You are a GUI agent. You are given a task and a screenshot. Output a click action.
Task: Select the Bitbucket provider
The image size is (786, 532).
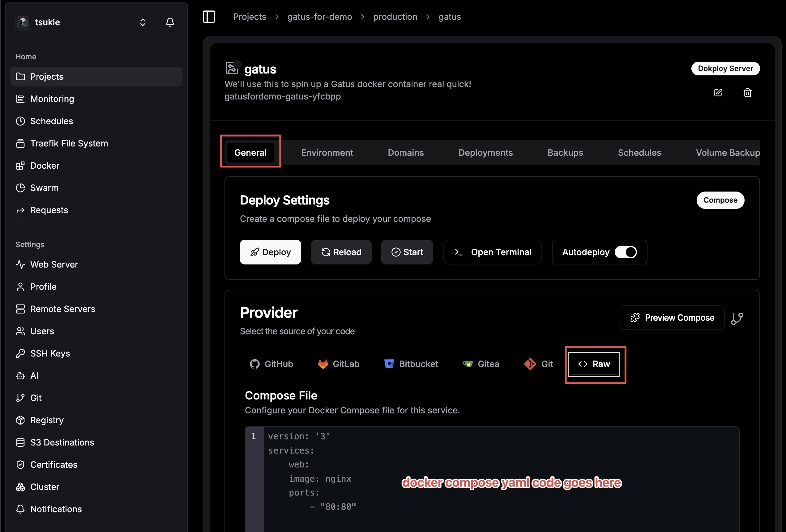point(411,364)
